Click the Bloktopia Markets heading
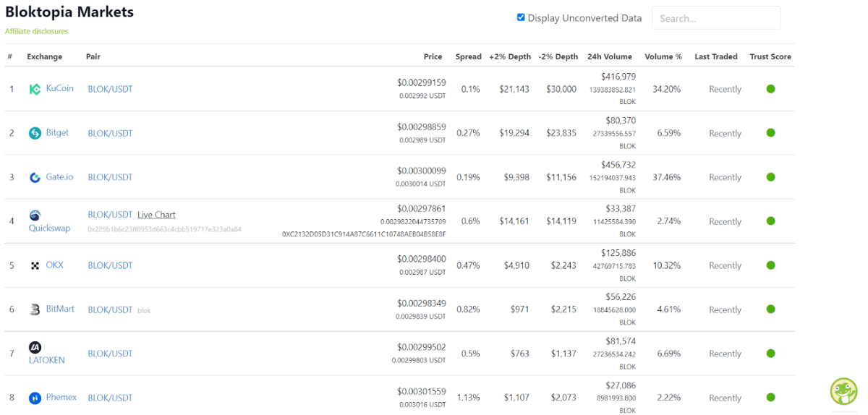Image resolution: width=868 pixels, height=415 pixels. 69,12
